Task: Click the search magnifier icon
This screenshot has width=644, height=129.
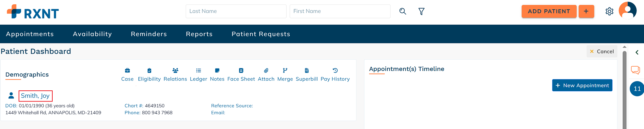Action: point(403,11)
